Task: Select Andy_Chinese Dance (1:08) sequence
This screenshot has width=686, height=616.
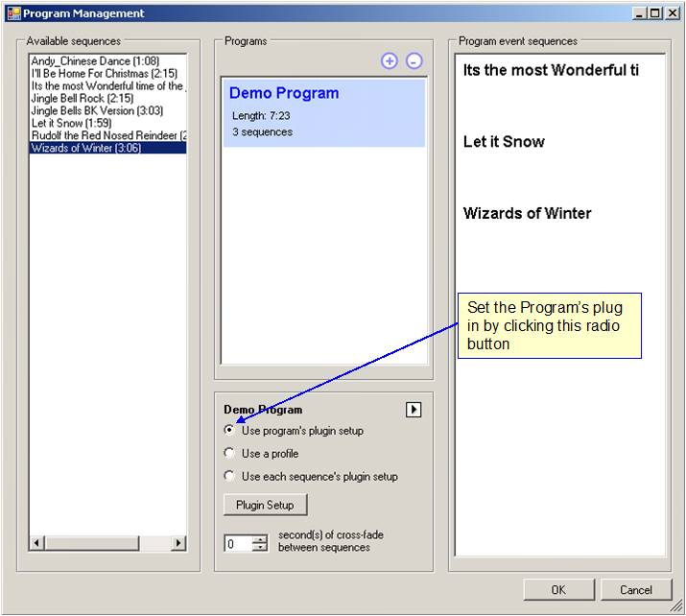Action: (107, 60)
